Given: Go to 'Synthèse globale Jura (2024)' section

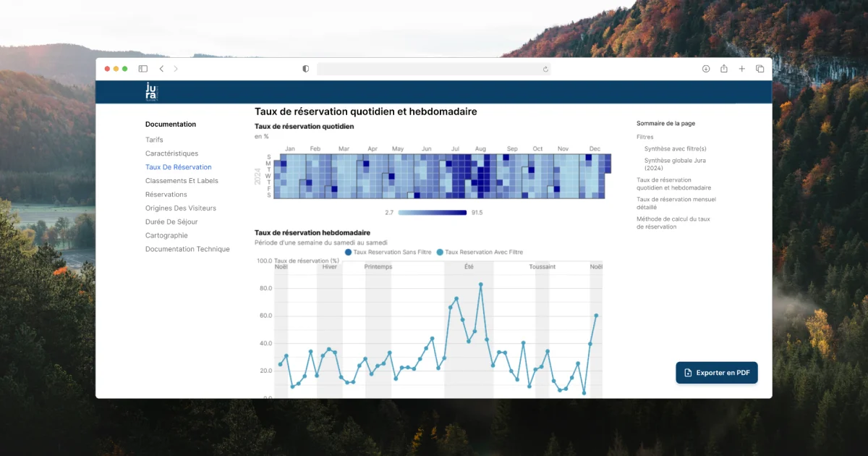Looking at the screenshot, I should (675, 164).
